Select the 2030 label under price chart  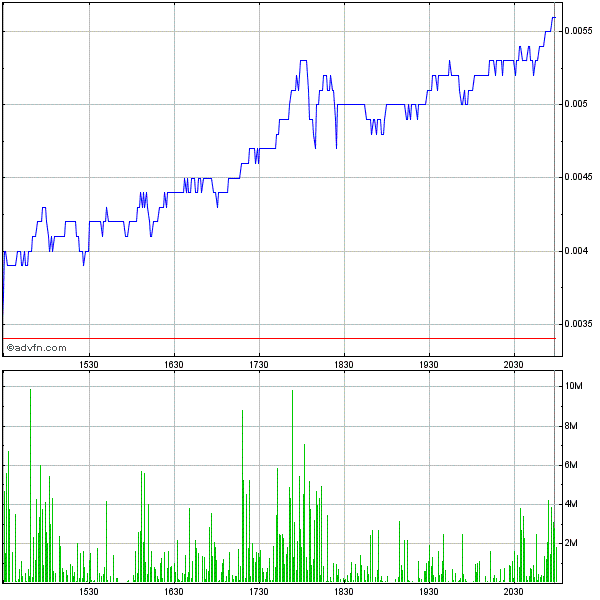point(514,365)
